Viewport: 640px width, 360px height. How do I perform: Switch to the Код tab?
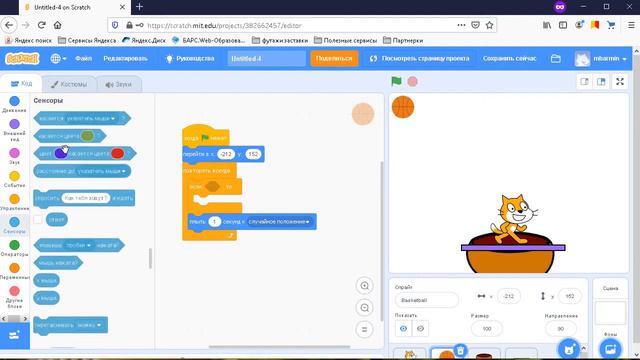[x=21, y=84]
